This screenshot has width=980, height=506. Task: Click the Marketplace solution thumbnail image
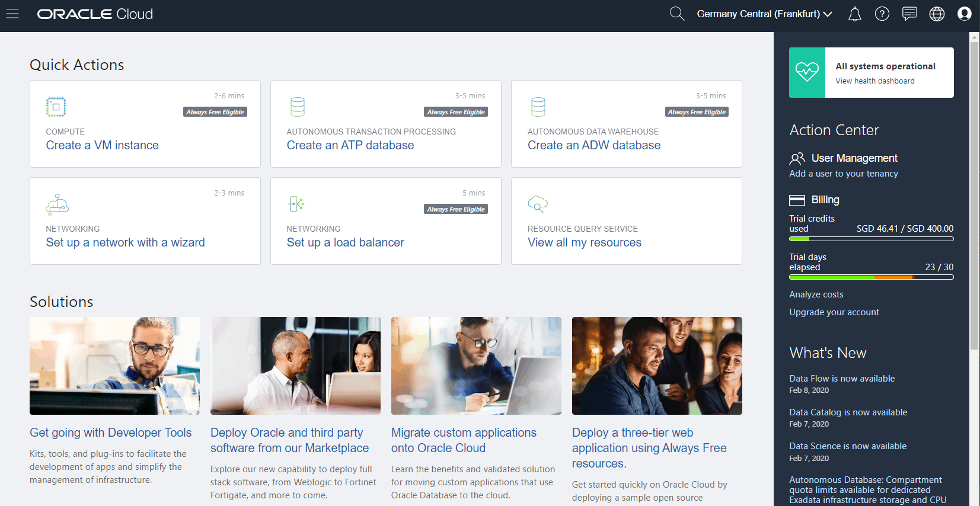(295, 366)
